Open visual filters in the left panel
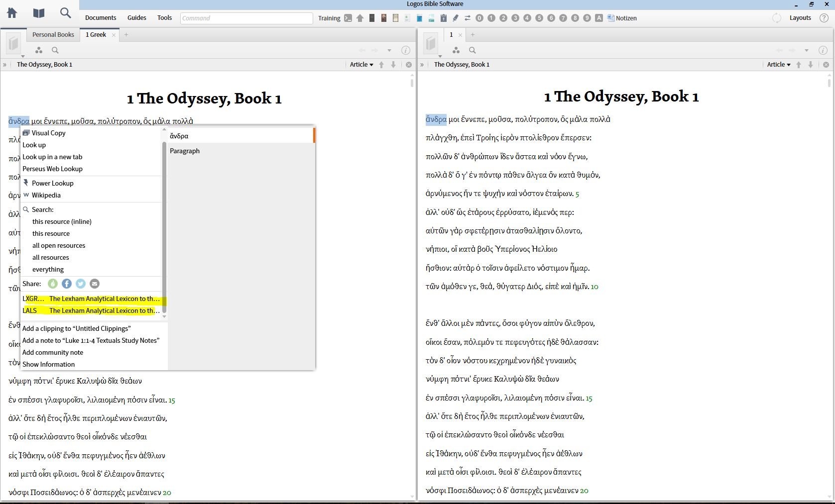The image size is (835, 504). coord(39,50)
